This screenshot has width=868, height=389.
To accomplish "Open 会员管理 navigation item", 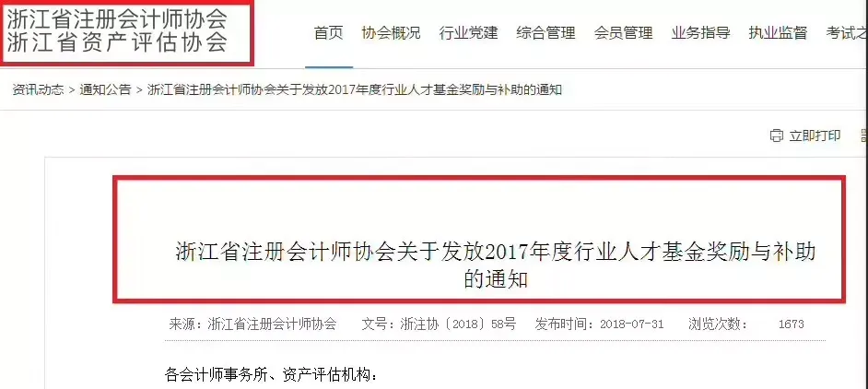I will [623, 32].
